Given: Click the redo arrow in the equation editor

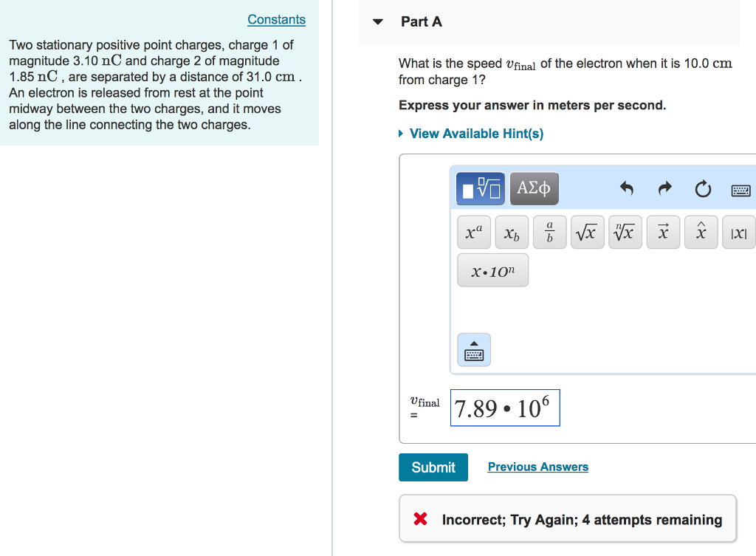Looking at the screenshot, I should (x=664, y=189).
